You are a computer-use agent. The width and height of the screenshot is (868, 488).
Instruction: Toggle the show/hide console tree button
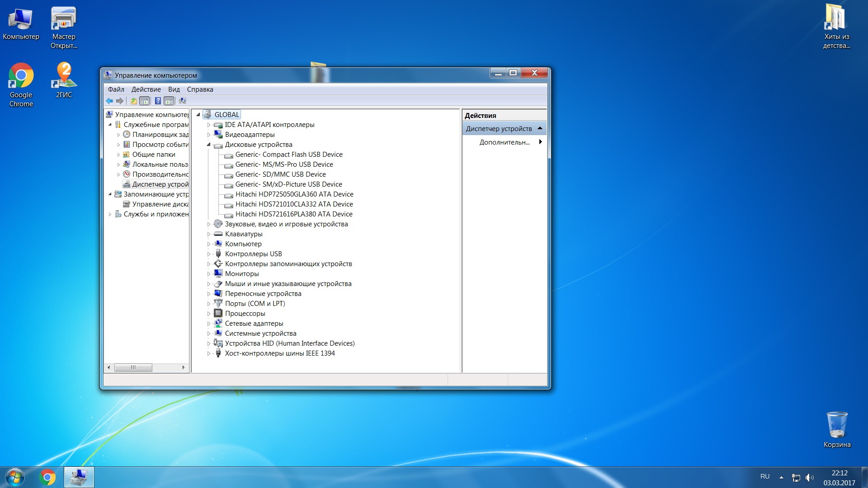point(144,101)
